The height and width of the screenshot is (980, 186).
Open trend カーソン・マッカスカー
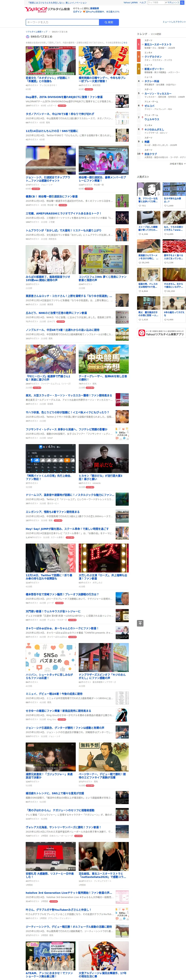coord(158,94)
